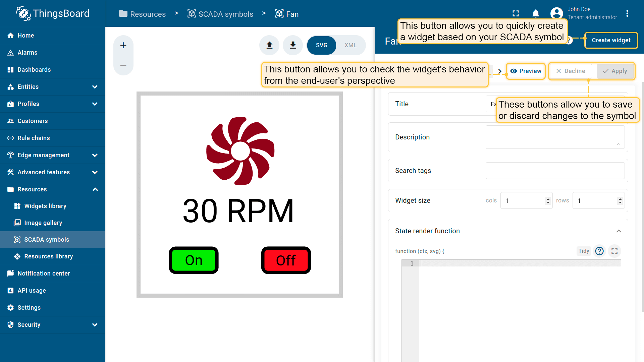Screen dimensions: 644x362
Task: Click the zoom in plus icon
Action: [123, 46]
